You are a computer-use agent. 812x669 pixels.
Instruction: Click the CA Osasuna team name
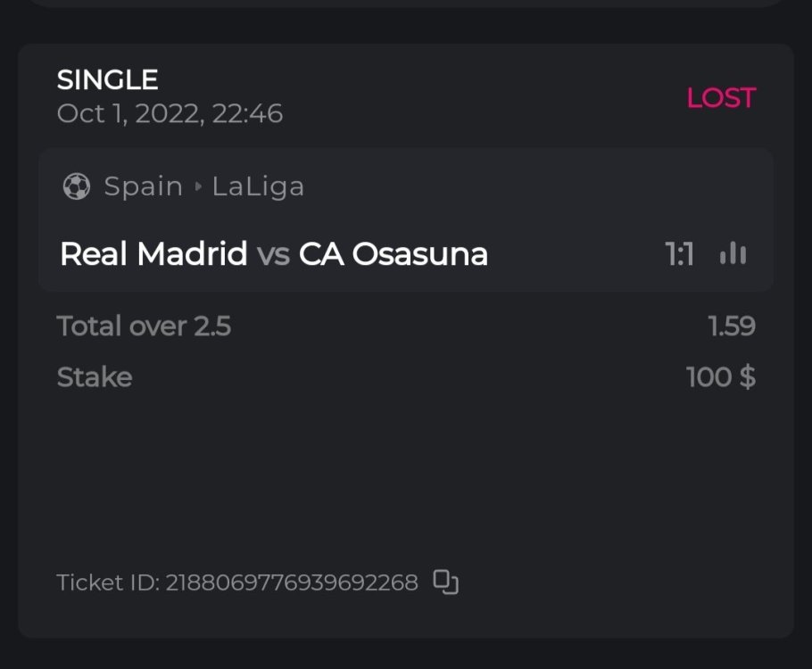394,254
